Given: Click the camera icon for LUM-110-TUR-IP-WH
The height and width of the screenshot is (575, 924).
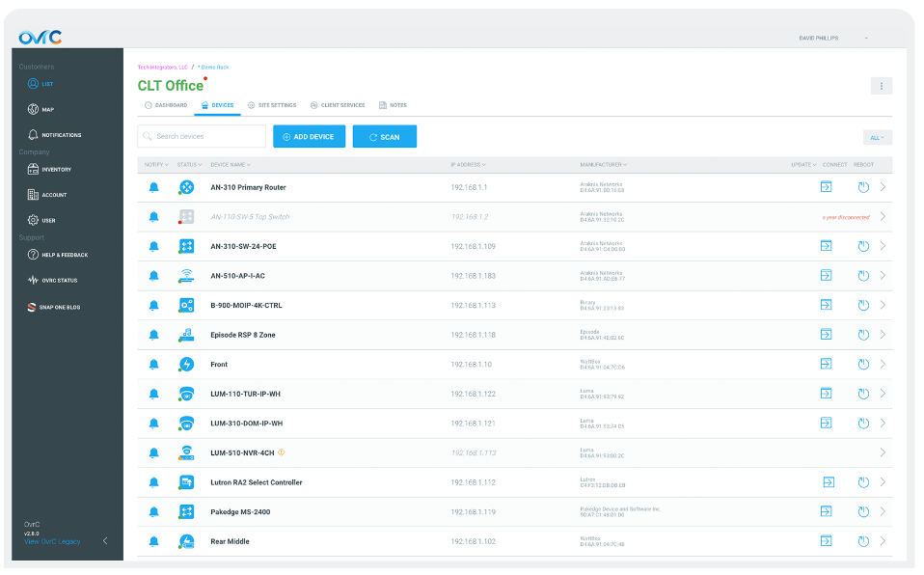Looking at the screenshot, I should [x=186, y=394].
